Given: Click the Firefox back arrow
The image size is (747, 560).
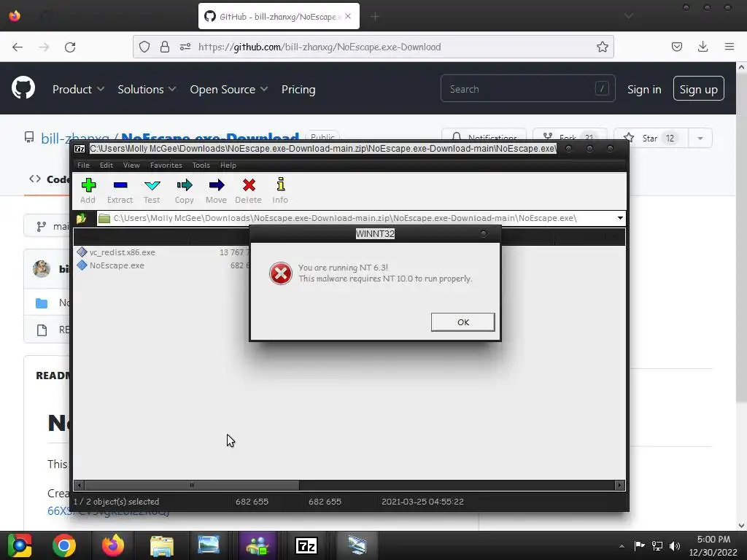Looking at the screenshot, I should [x=18, y=47].
